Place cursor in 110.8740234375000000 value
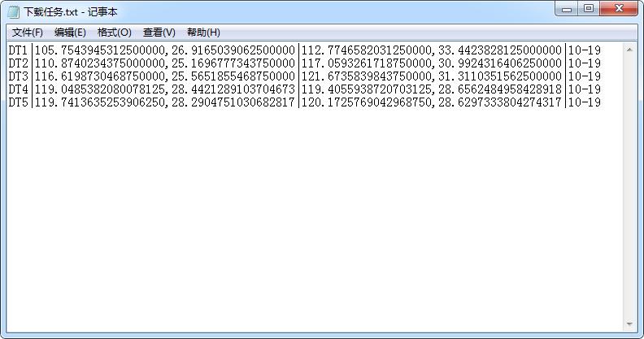This screenshot has height=339, width=644. pyautogui.click(x=100, y=63)
